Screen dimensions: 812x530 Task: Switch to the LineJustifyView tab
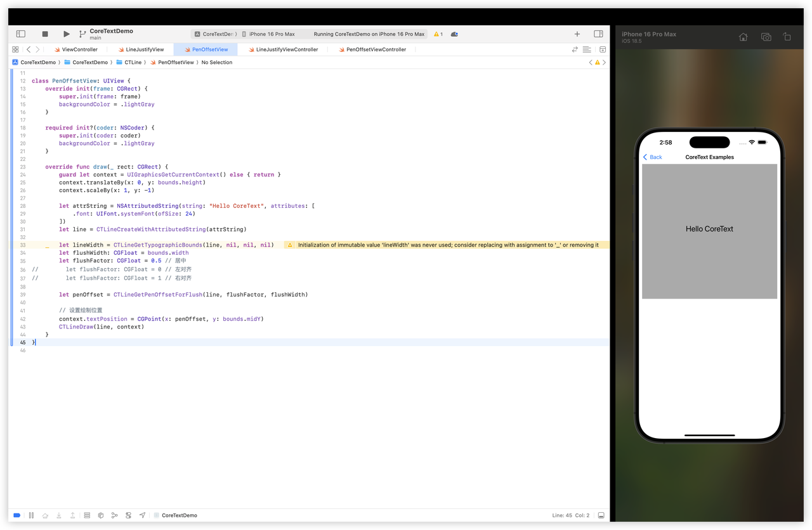[x=141, y=49]
